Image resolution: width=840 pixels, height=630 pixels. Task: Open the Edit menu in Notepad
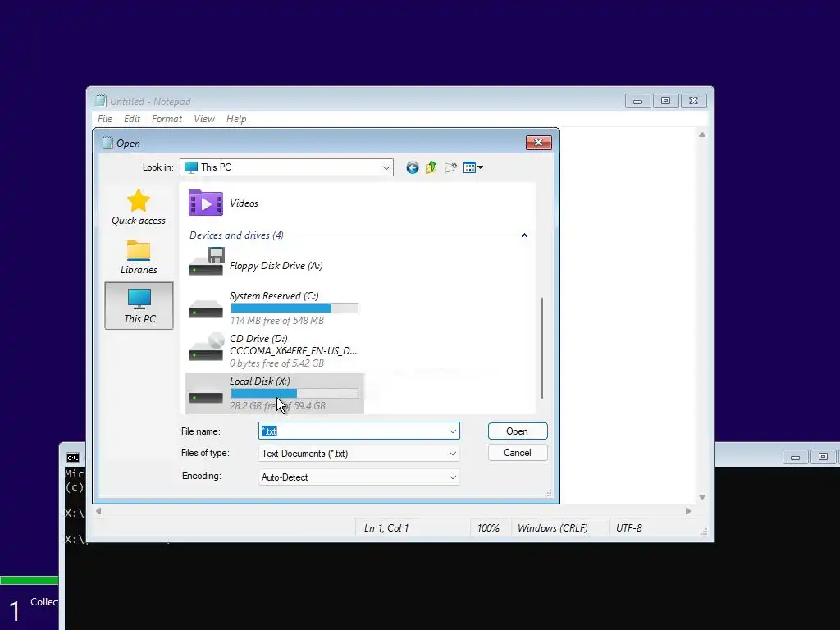[132, 119]
